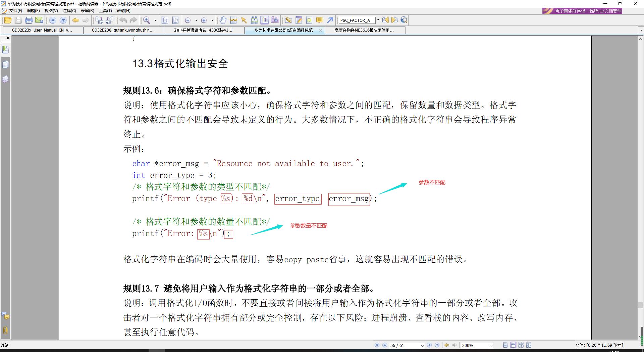644x352 pixels.
Task: Open the zoom percentage dropdown
Action: [x=491, y=345]
